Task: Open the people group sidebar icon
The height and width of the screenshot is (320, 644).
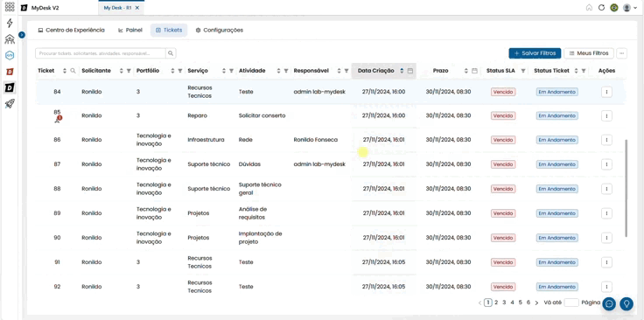Action: [10, 39]
